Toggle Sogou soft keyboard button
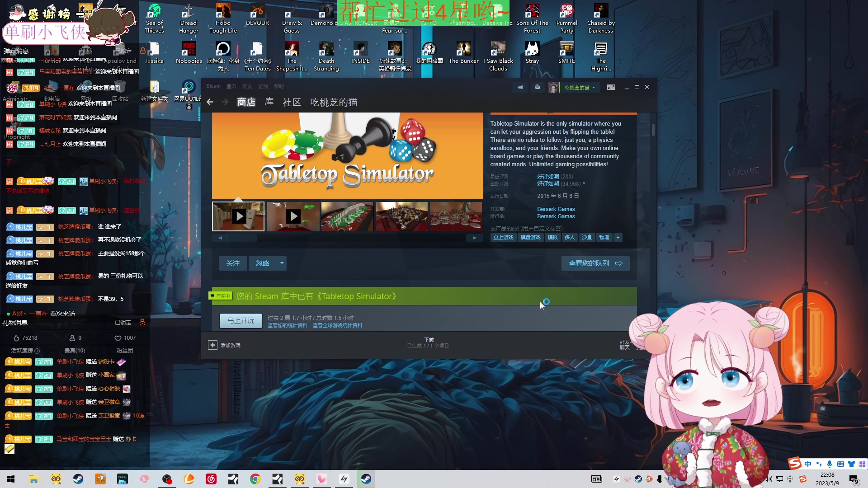 pyautogui.click(x=840, y=464)
